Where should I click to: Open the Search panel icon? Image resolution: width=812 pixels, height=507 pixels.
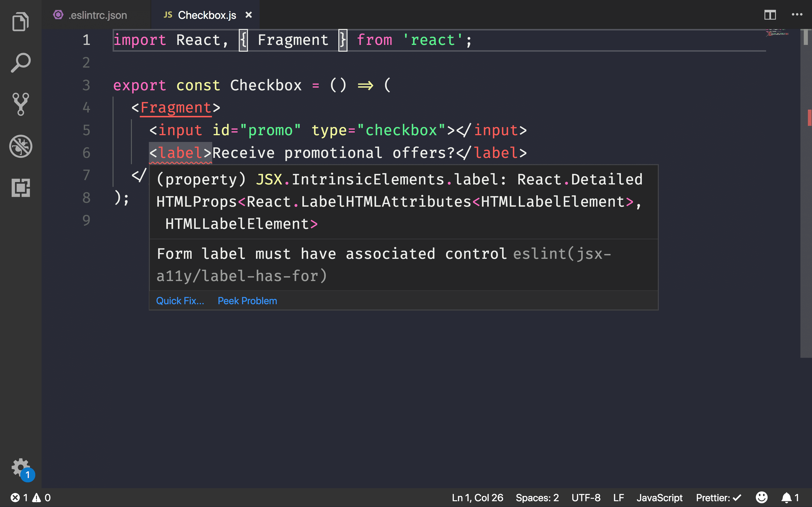coord(21,63)
